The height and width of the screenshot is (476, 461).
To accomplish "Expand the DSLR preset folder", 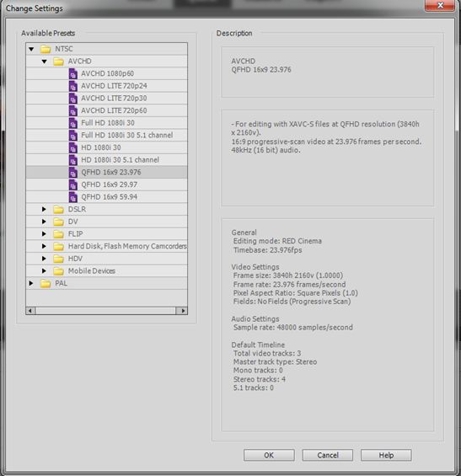I will tap(44, 210).
